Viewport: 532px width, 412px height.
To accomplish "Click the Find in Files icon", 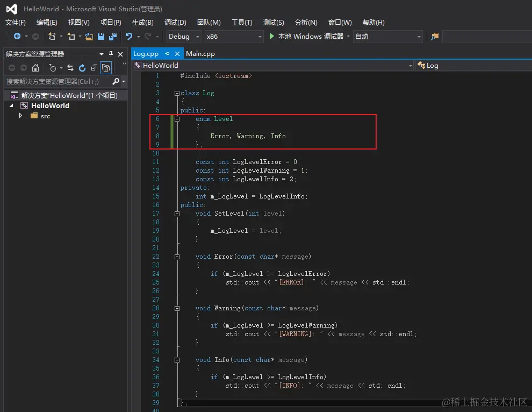I will click(435, 37).
